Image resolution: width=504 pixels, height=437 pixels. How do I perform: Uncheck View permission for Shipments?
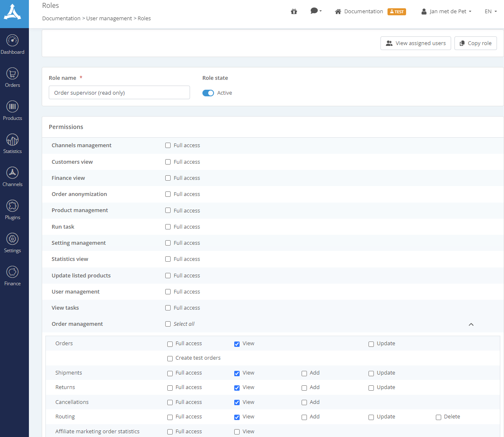coord(237,373)
